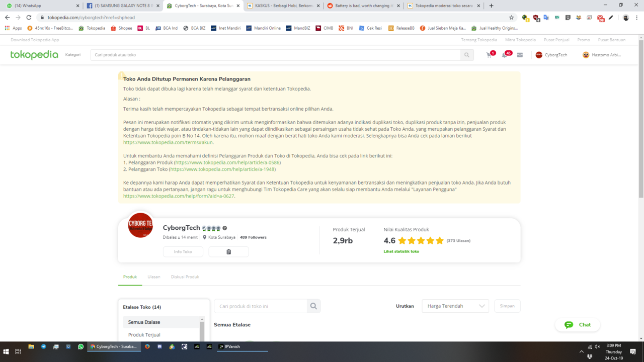Click the clipboard notes button in shop card
Image resolution: width=644 pixels, height=362 pixels.
228,251
